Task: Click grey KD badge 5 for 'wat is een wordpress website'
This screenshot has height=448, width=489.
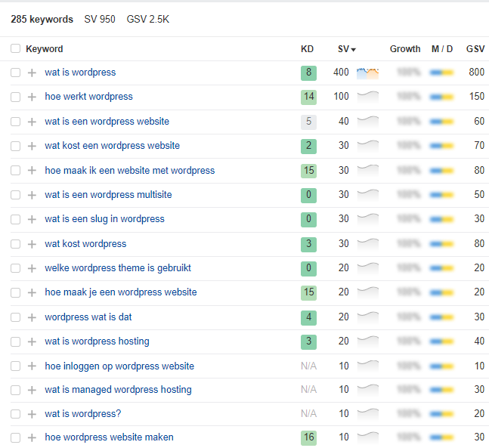Action: (x=308, y=122)
